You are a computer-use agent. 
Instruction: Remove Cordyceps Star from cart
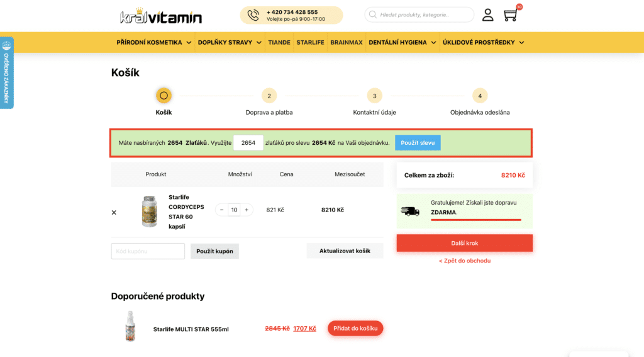pyautogui.click(x=114, y=213)
